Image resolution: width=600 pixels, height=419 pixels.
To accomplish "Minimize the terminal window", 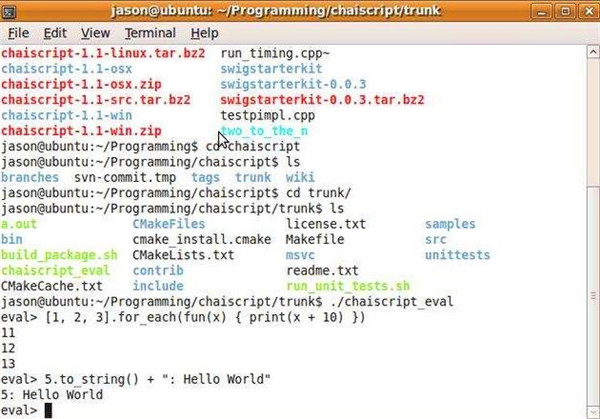I will [541, 11].
